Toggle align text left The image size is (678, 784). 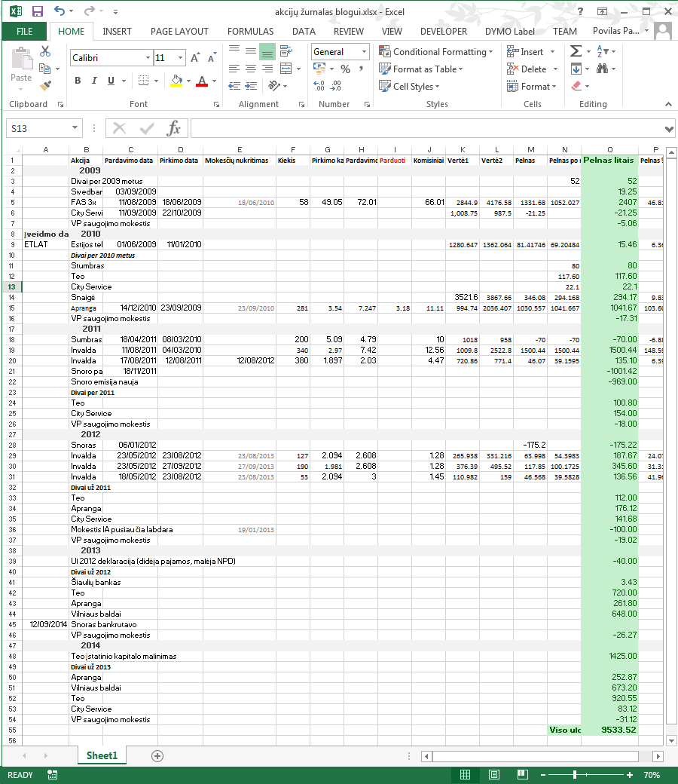[234, 69]
